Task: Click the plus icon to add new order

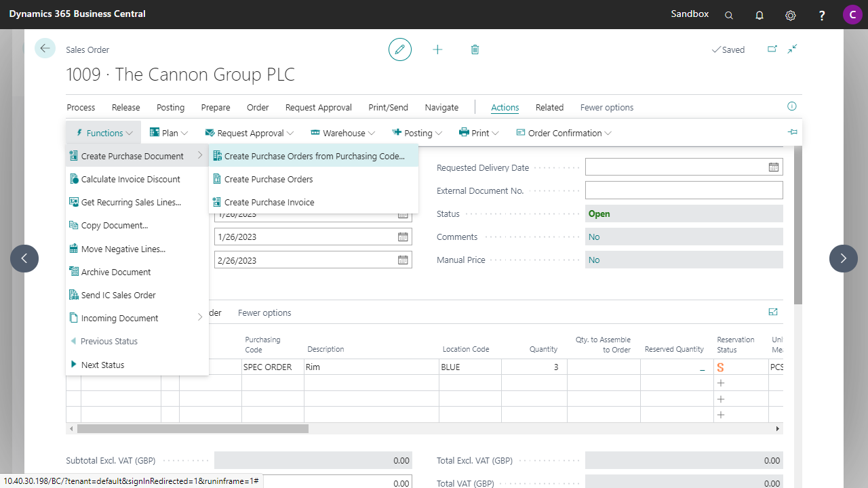Action: (437, 49)
